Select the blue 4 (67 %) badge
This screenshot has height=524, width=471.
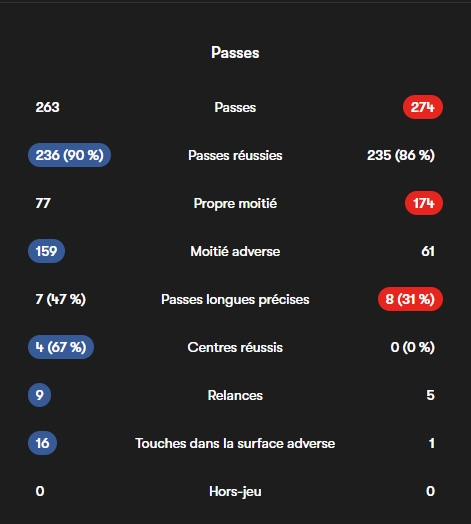point(61,347)
